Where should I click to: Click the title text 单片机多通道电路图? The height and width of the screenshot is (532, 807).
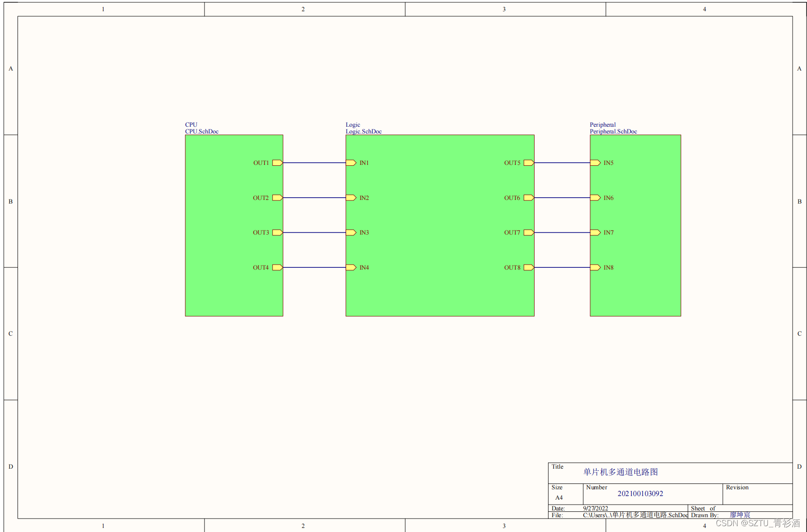(620, 472)
